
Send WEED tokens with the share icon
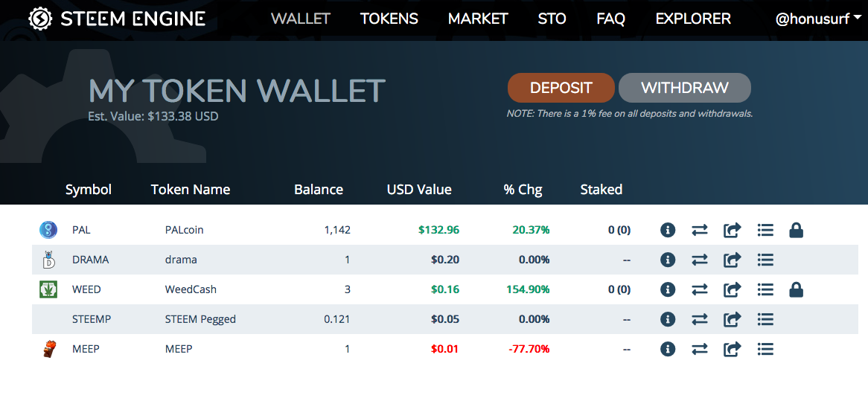click(x=732, y=289)
